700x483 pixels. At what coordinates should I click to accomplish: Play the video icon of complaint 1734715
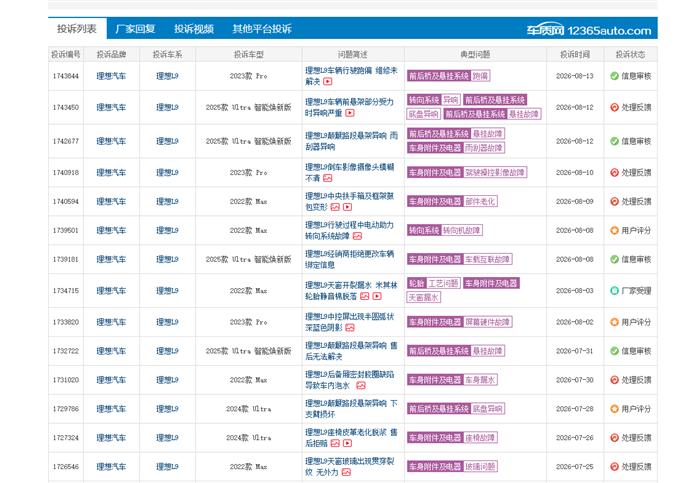tap(377, 296)
